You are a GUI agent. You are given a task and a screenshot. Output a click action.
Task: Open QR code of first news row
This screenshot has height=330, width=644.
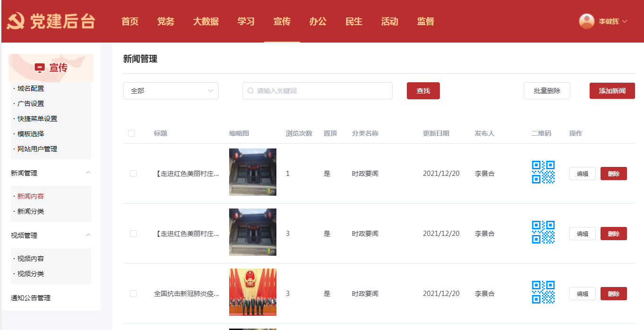[543, 172]
